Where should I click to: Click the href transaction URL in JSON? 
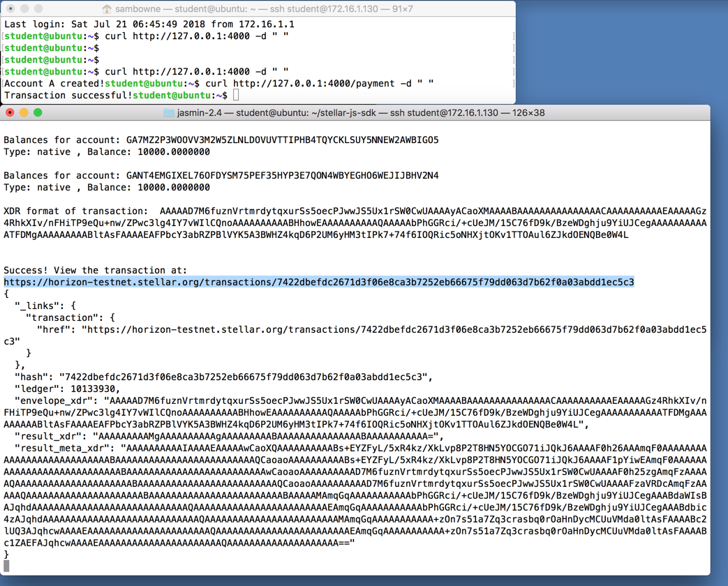coord(355,336)
